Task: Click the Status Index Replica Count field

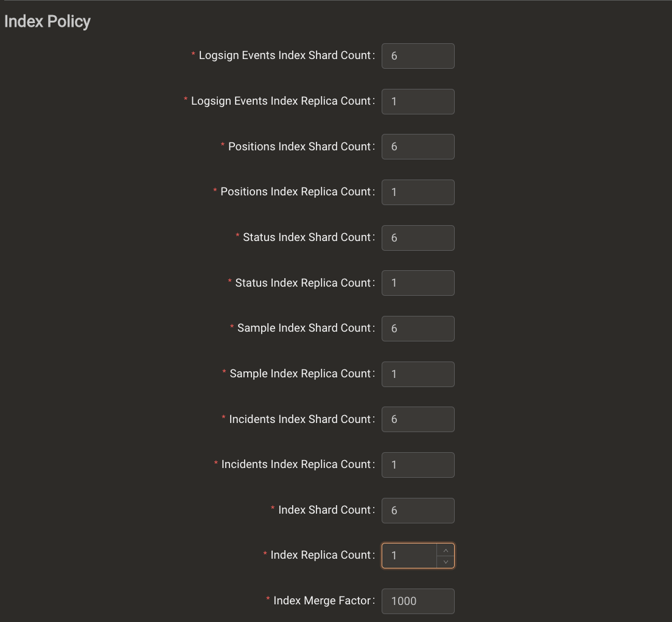Action: click(418, 282)
